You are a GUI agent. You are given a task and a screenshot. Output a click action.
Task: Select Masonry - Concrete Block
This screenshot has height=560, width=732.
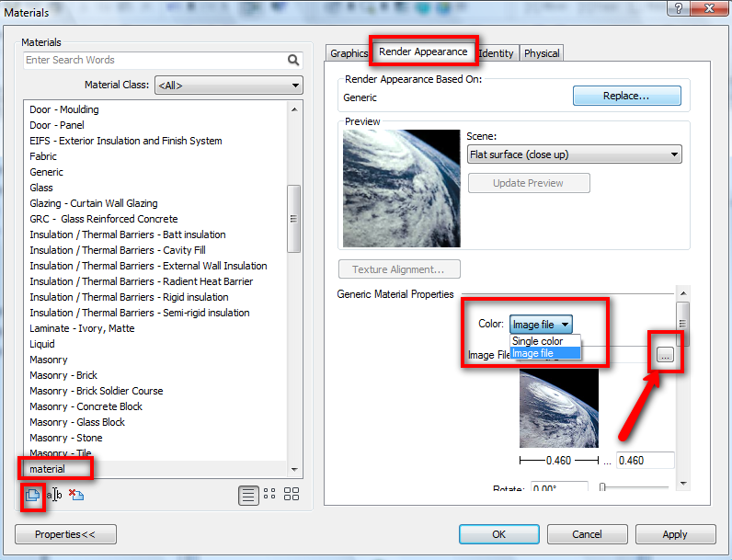pos(86,406)
